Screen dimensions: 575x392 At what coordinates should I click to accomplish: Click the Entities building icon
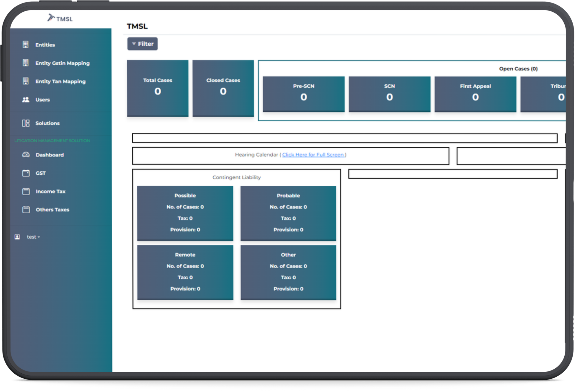pos(26,45)
